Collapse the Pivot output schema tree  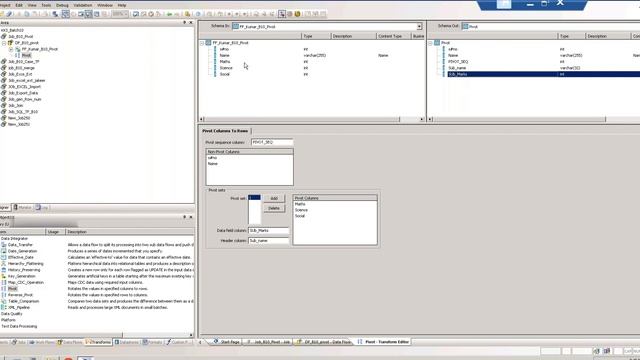coord(431,43)
